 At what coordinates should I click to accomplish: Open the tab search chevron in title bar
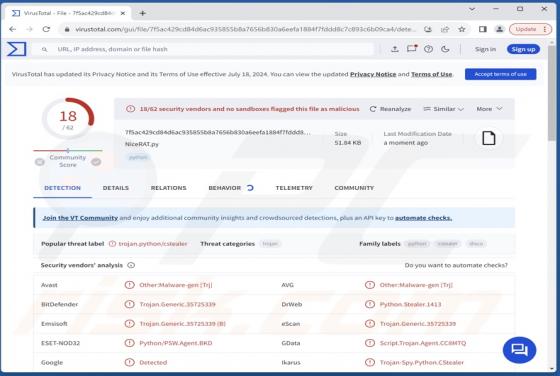[472, 9]
